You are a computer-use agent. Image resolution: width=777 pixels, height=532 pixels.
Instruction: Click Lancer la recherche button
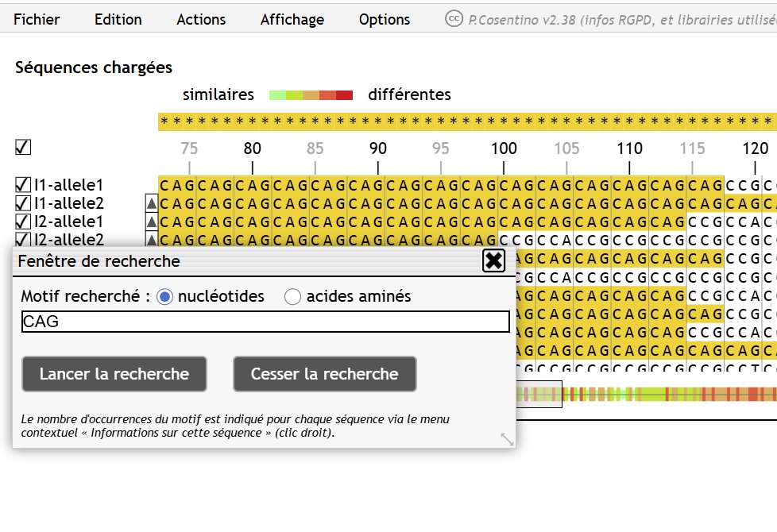point(114,374)
